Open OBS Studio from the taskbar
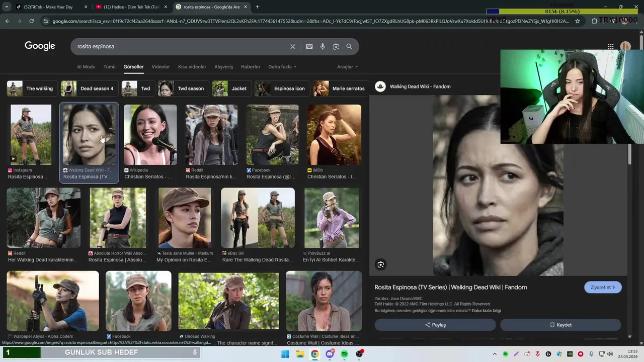Image resolution: width=644 pixels, height=362 pixels. click(359, 354)
